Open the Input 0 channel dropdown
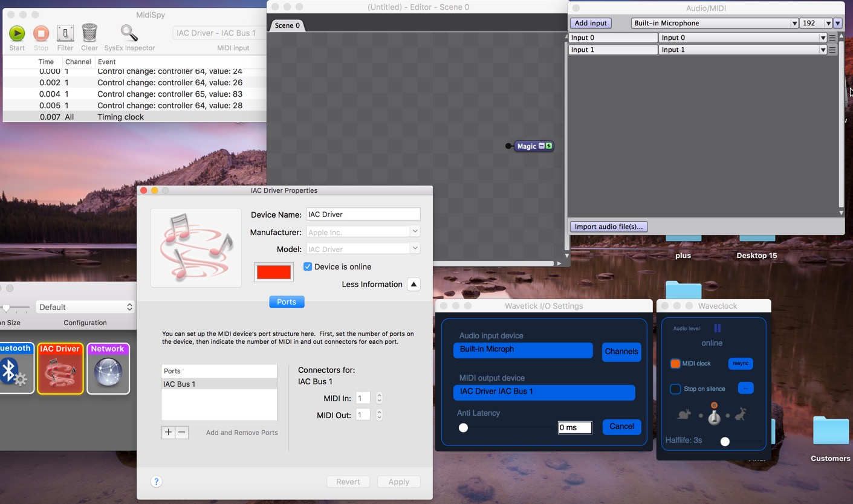The image size is (853, 504). (742, 37)
